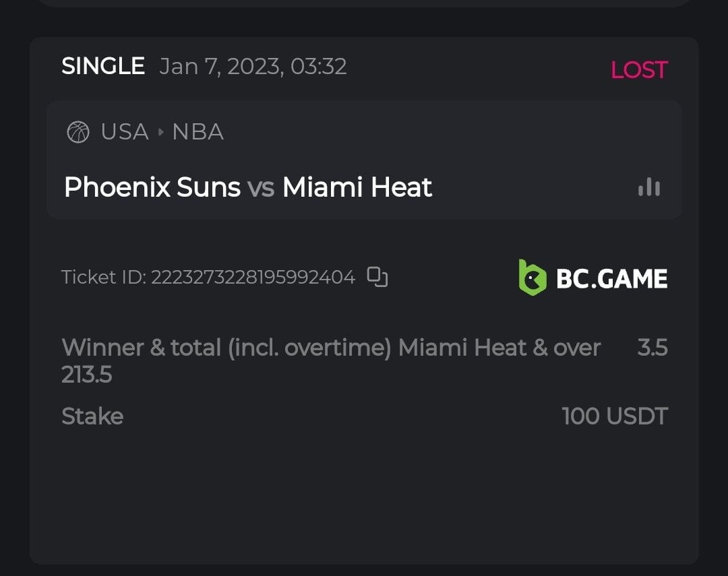Viewport: 728px width, 576px height.
Task: Click the Jan 7, 2023 bet date
Action: tap(253, 66)
